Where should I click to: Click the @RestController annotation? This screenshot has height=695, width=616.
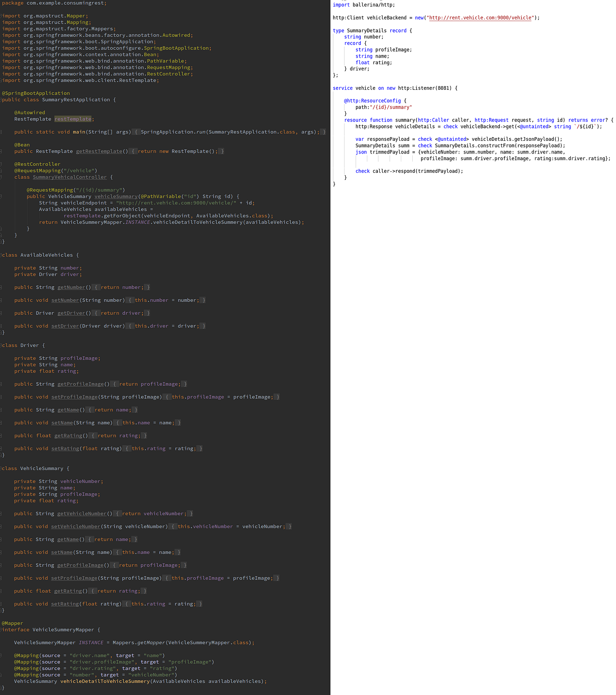click(x=37, y=164)
